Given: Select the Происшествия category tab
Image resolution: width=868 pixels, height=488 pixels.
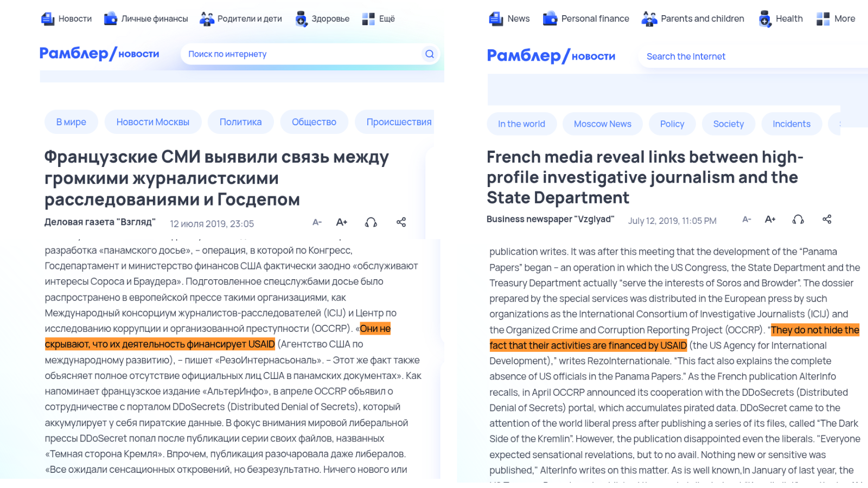Looking at the screenshot, I should point(395,122).
